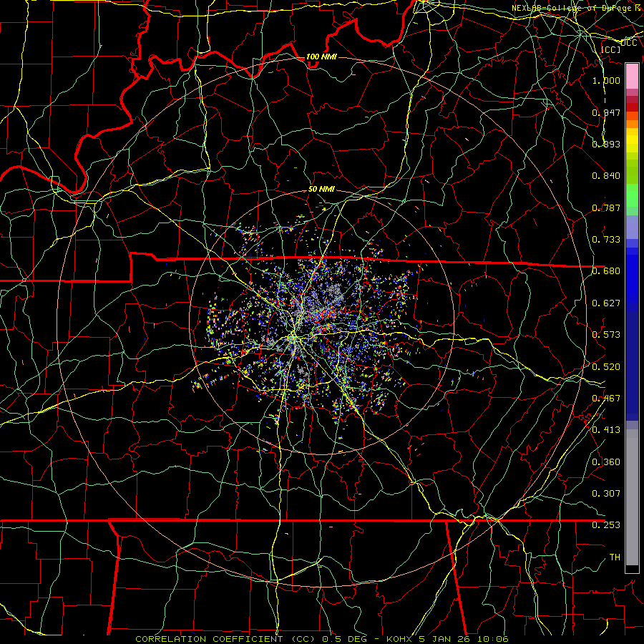Click the '0.947' legend value

(x=606, y=112)
